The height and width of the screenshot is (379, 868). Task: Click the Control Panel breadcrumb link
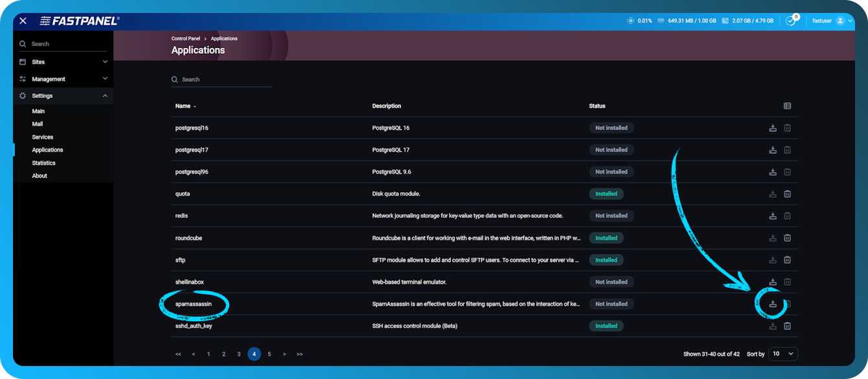tap(186, 38)
